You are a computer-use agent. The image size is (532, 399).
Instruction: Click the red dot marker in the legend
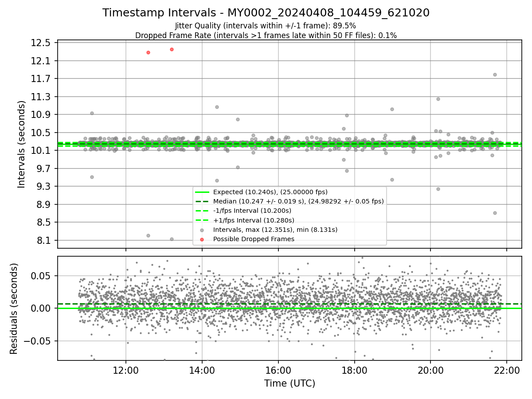coord(202,239)
